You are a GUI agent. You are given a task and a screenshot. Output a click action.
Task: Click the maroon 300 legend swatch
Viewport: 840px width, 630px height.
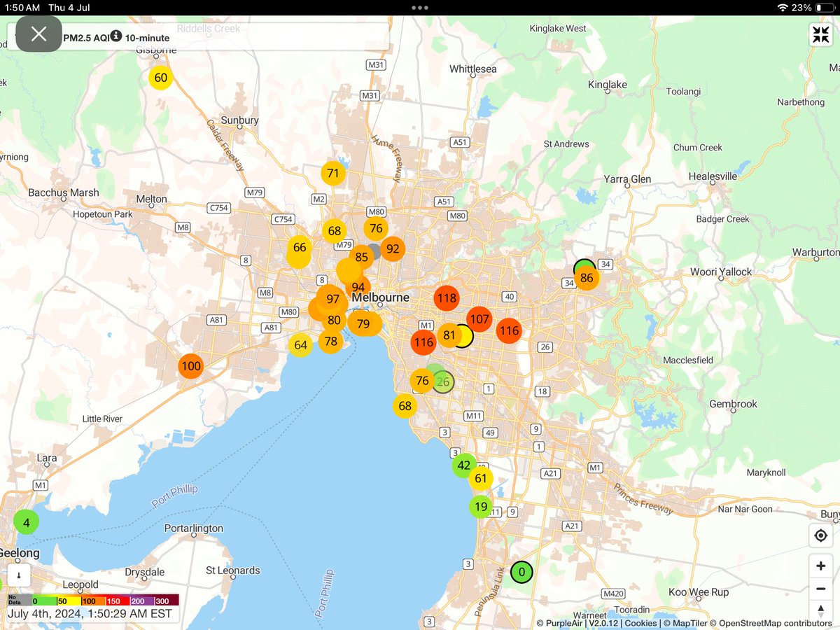[x=167, y=601]
